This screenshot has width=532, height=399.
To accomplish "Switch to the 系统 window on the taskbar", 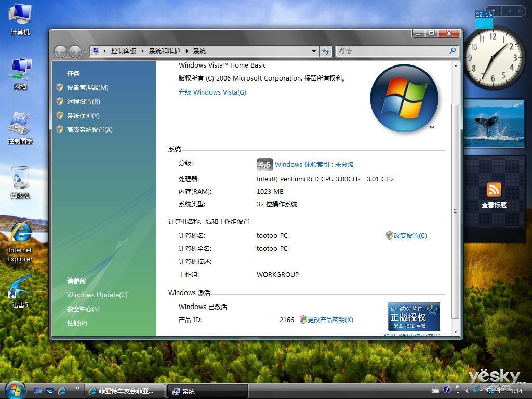I will point(207,391).
